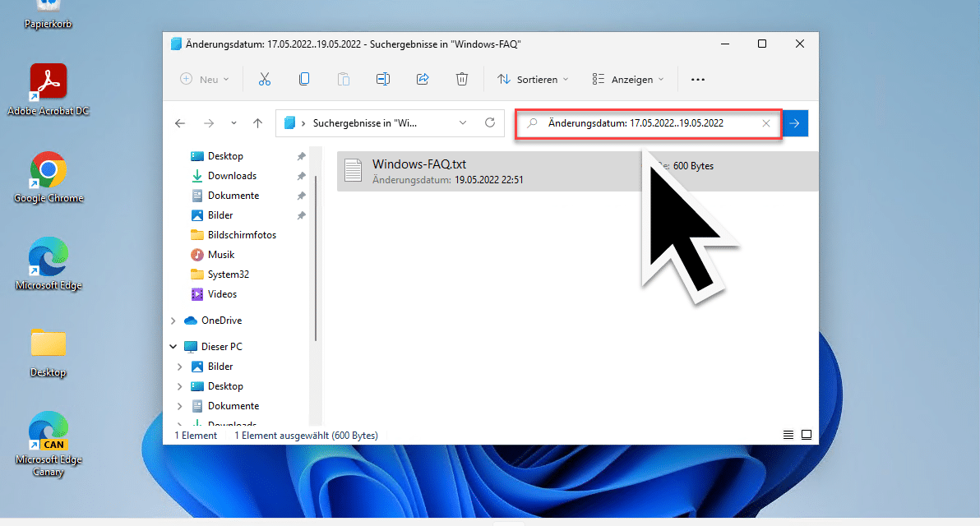Click the Delete trash icon
This screenshot has height=526, width=980.
pyautogui.click(x=462, y=80)
